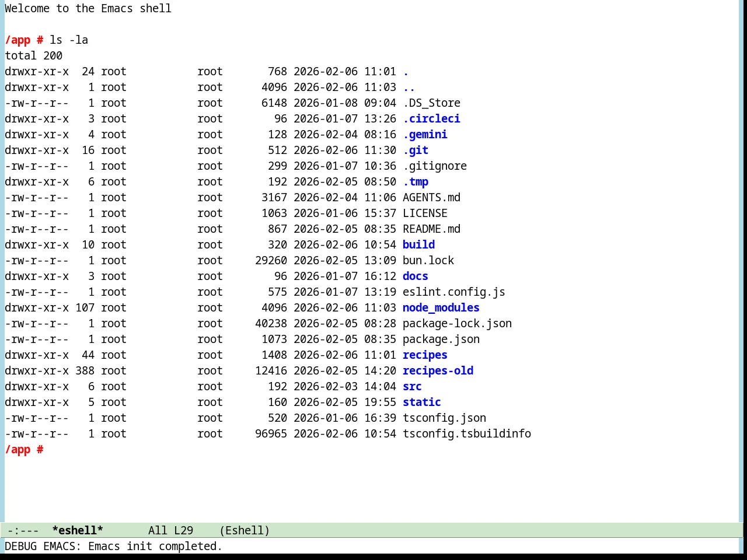Click the package-lock.json file name
This screenshot has width=747, height=560.
(x=457, y=323)
